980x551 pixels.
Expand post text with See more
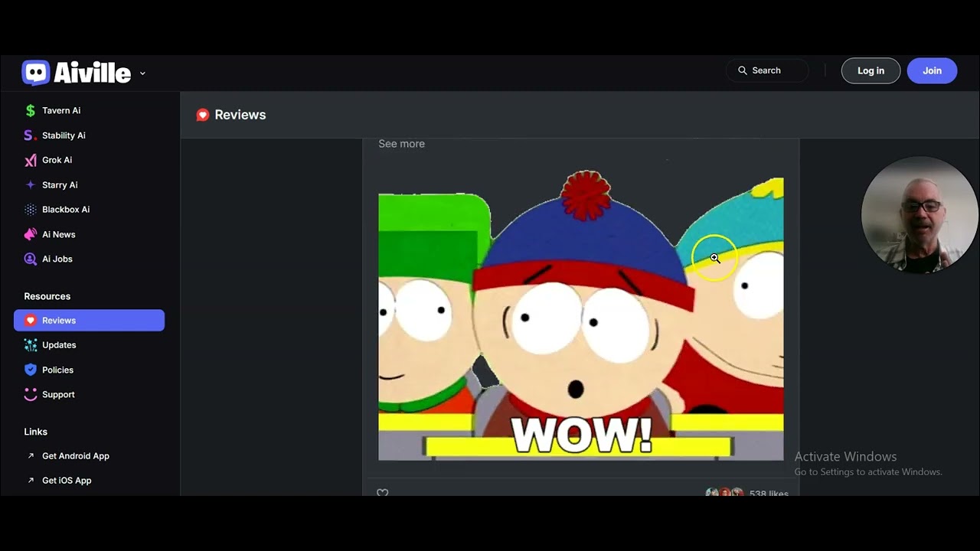401,144
